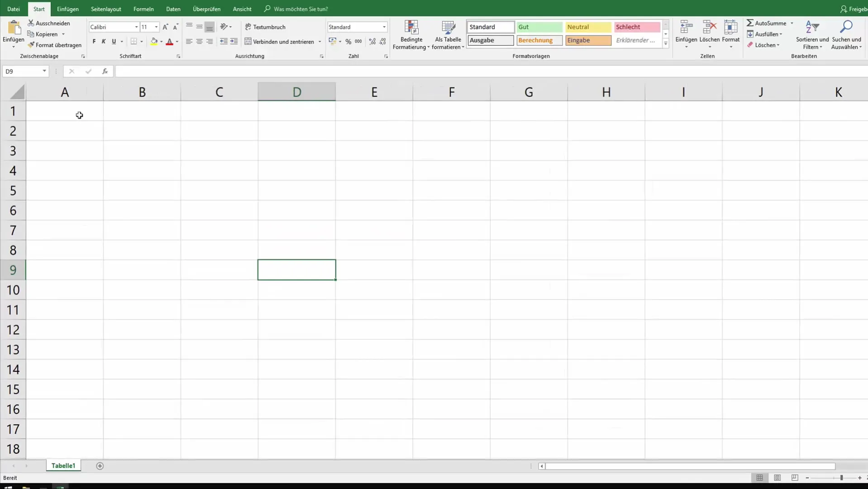Viewport: 868px width, 489px height.
Task: Select the Tabelle1 sheet tab
Action: [x=63, y=466]
